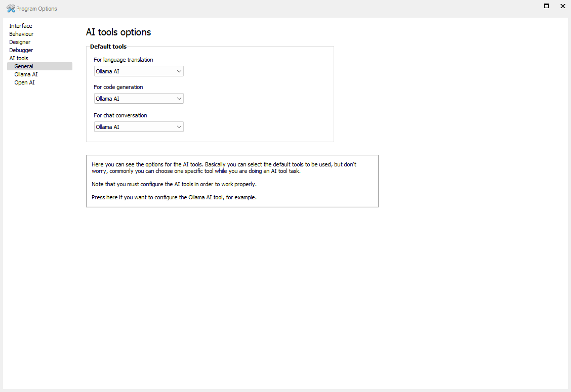This screenshot has width=571, height=392.
Task: Open the code generation tool dropdown
Action: click(139, 99)
